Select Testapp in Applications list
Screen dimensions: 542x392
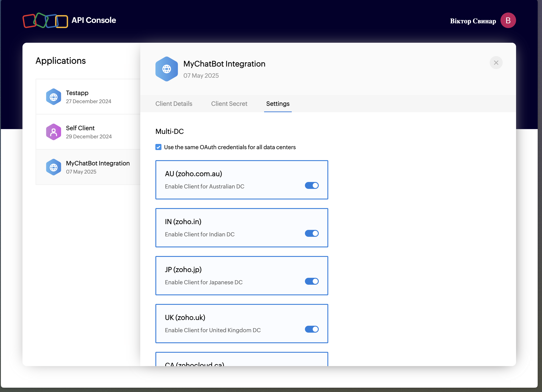coord(88,97)
